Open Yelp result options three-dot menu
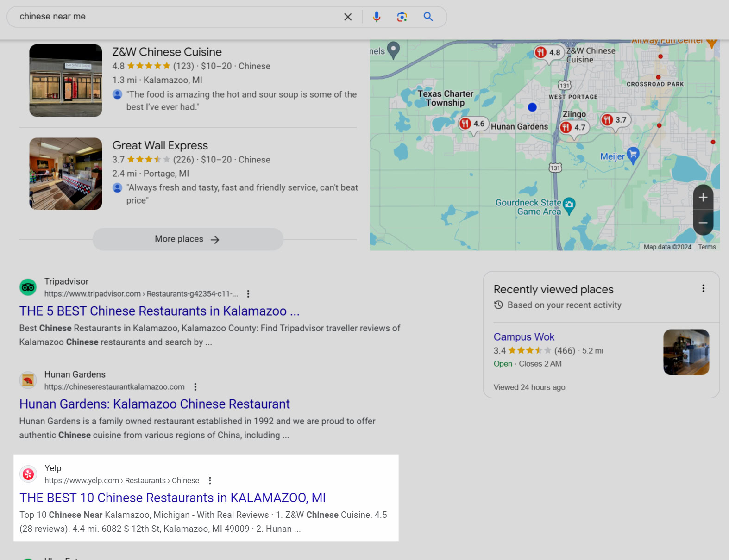729x560 pixels. [x=210, y=481]
